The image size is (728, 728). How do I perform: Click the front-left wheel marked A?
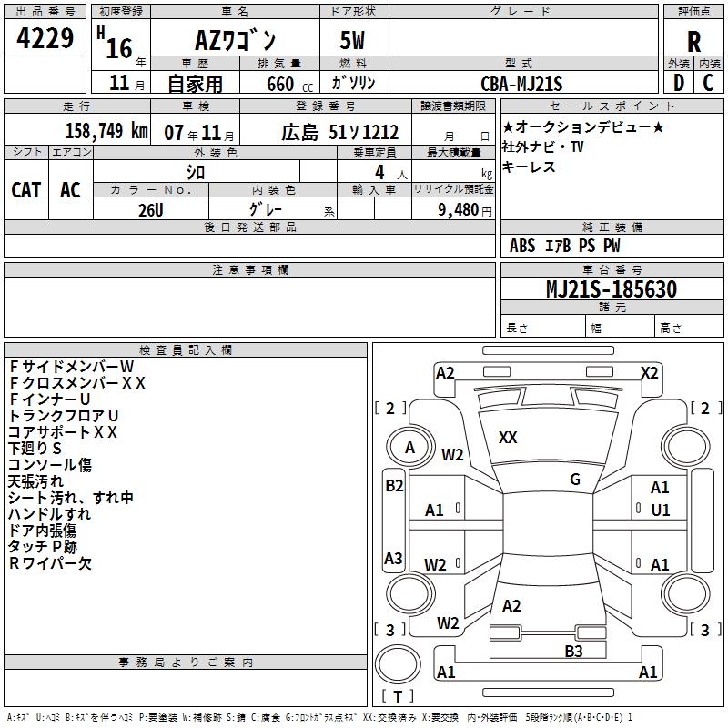click(x=409, y=448)
